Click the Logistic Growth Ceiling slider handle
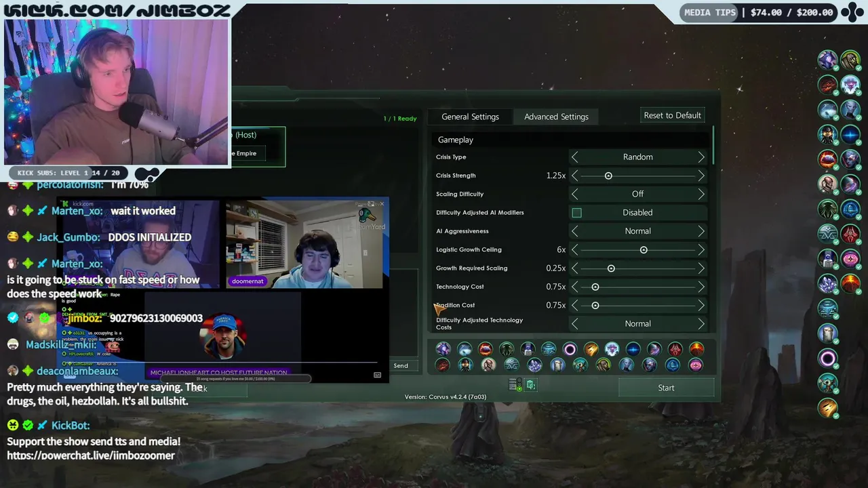Image resolution: width=868 pixels, height=488 pixels. [644, 250]
